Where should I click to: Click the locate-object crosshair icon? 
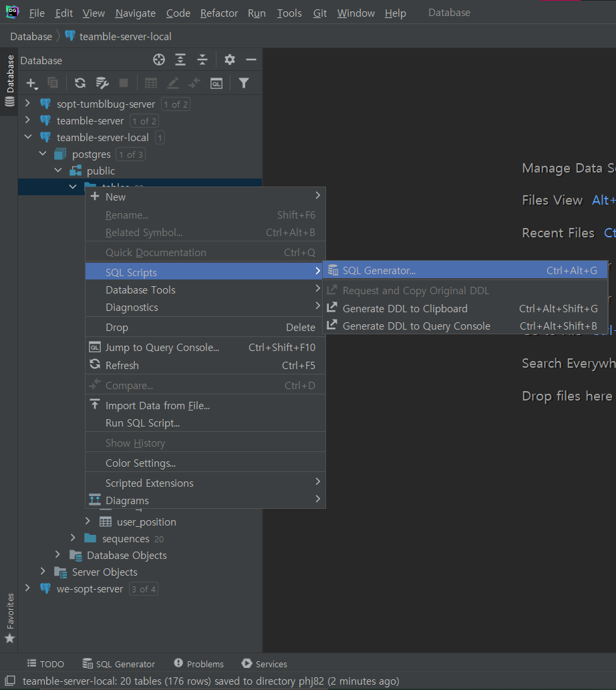pyautogui.click(x=159, y=60)
